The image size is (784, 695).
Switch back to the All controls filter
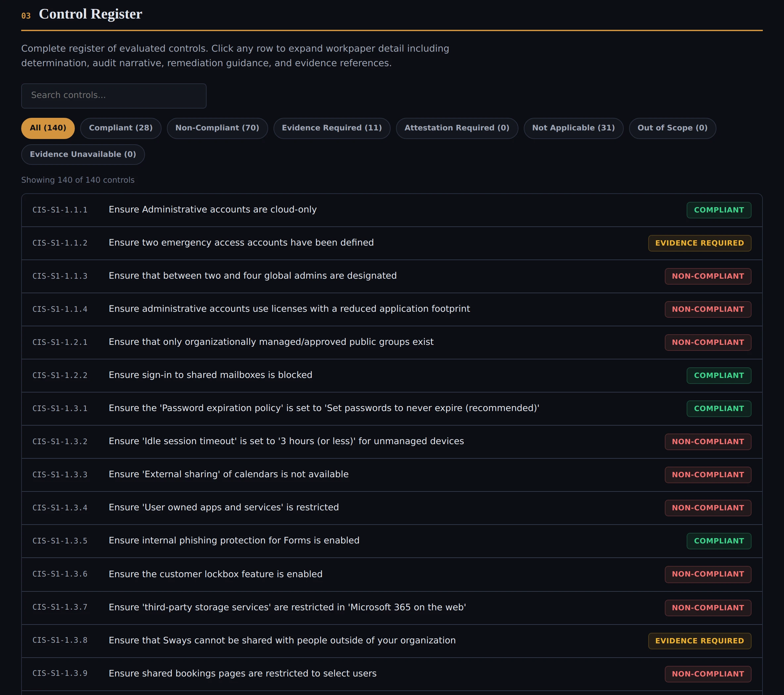[x=48, y=128]
